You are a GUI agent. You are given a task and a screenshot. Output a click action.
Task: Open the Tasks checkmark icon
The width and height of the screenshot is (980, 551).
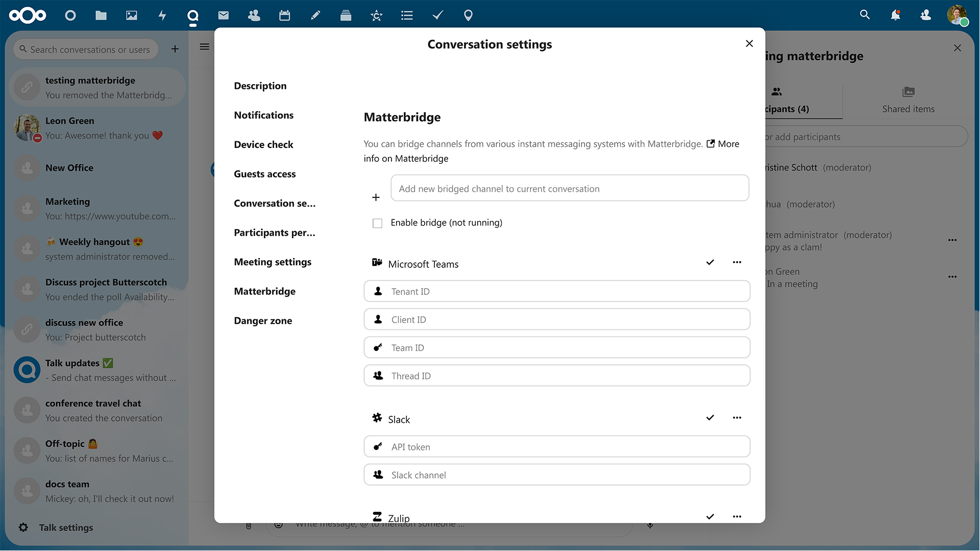coord(438,15)
